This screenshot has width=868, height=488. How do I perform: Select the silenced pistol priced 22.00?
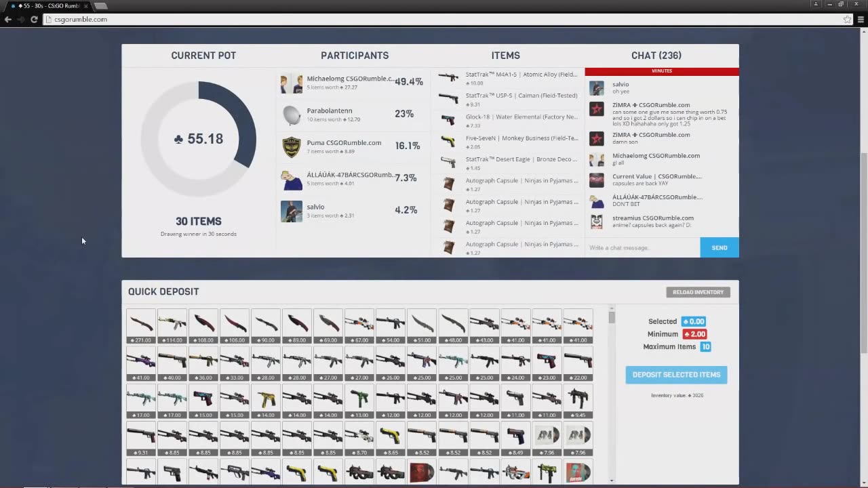tap(578, 364)
